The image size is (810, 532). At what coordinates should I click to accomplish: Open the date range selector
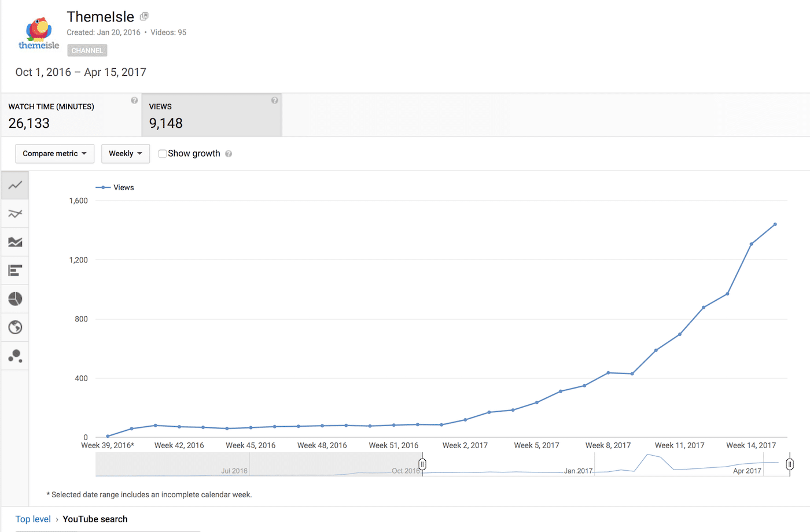80,72
